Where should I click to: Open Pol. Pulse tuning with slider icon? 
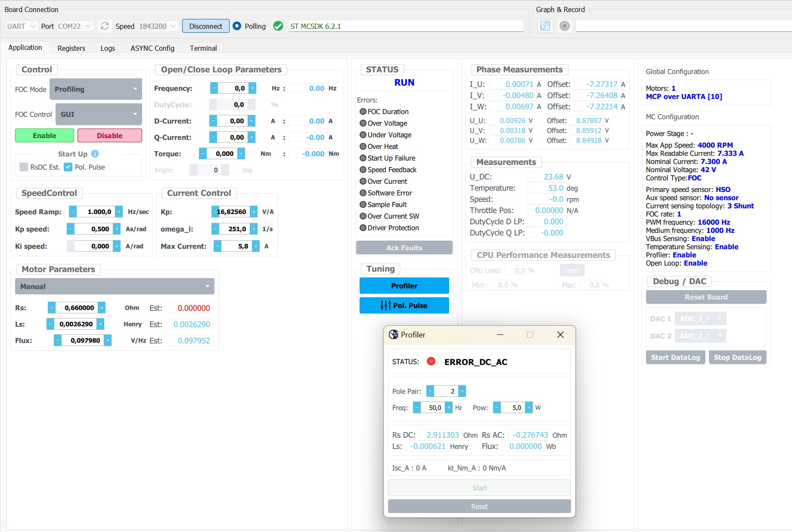[x=404, y=306]
